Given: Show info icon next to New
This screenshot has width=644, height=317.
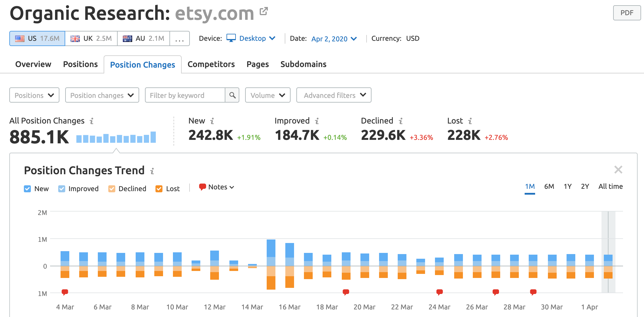Looking at the screenshot, I should [x=212, y=121].
